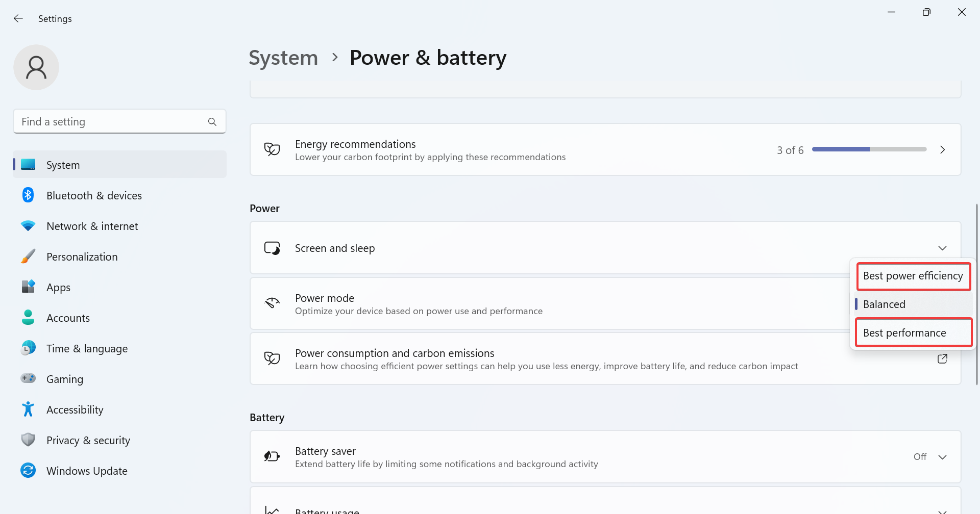Image resolution: width=980 pixels, height=514 pixels.
Task: Click the Settings window title
Action: click(x=55, y=19)
